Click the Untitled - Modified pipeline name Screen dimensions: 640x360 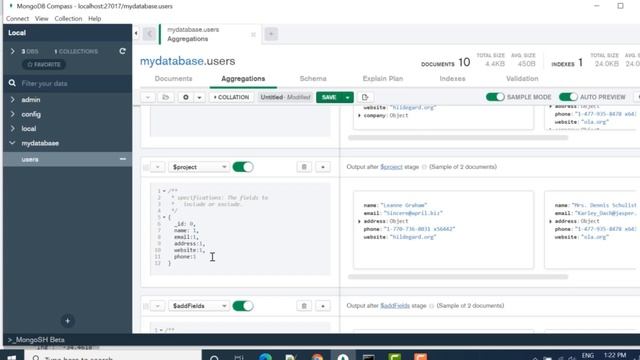coord(285,97)
